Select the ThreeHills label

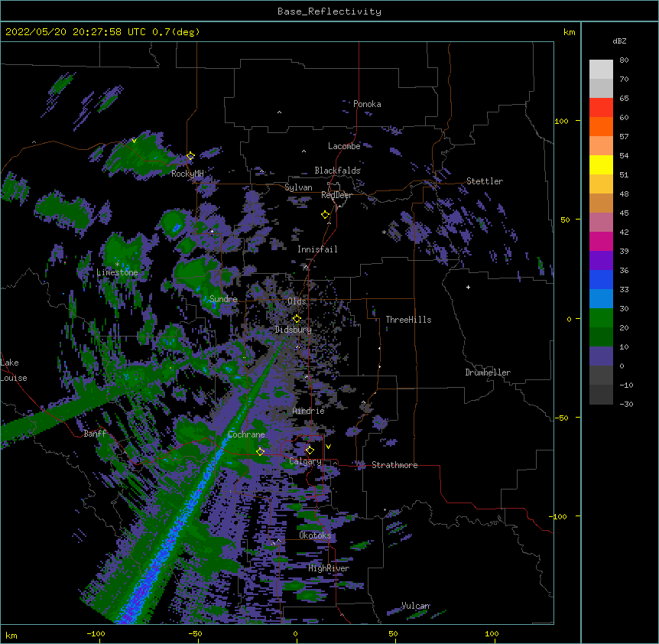pyautogui.click(x=408, y=320)
